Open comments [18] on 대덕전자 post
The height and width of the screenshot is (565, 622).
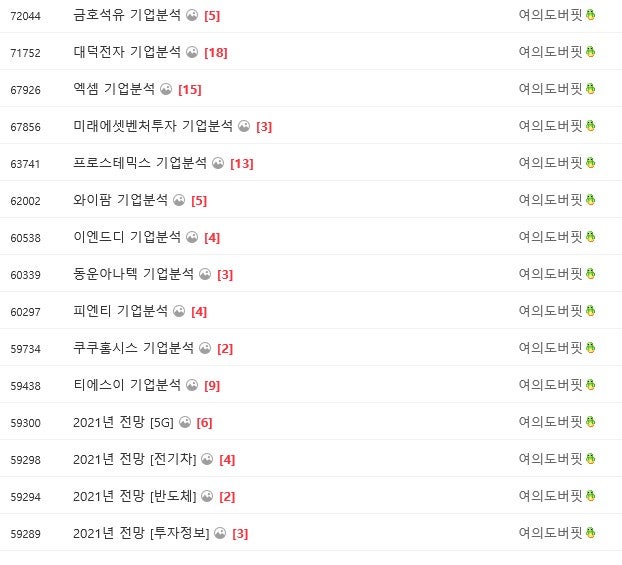coord(216,52)
